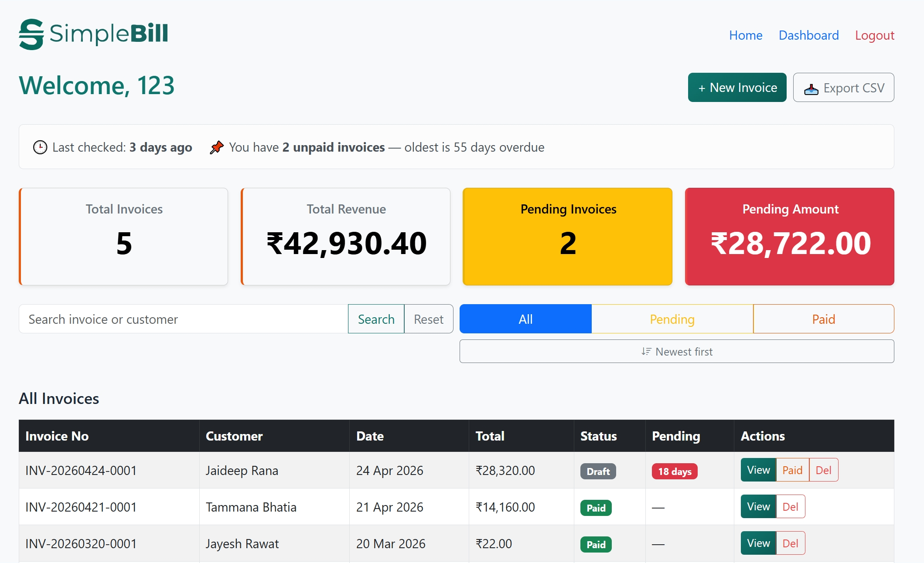The image size is (924, 563).
Task: View invoice INV-20260421-0001
Action: point(758,506)
